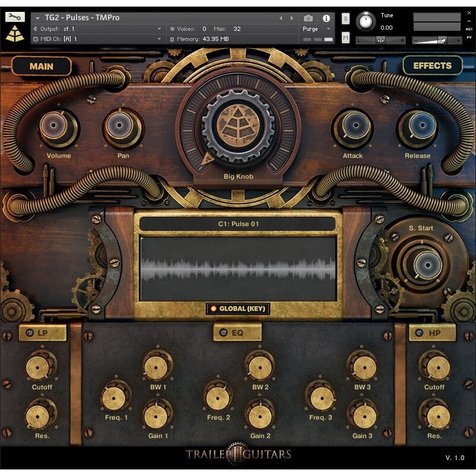Collapse the TG2 - Pulses instrument header
476x476 pixels.
pos(37,18)
